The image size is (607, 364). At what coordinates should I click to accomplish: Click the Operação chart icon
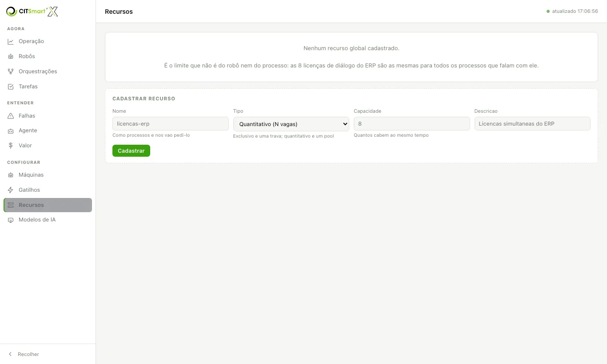tap(11, 41)
